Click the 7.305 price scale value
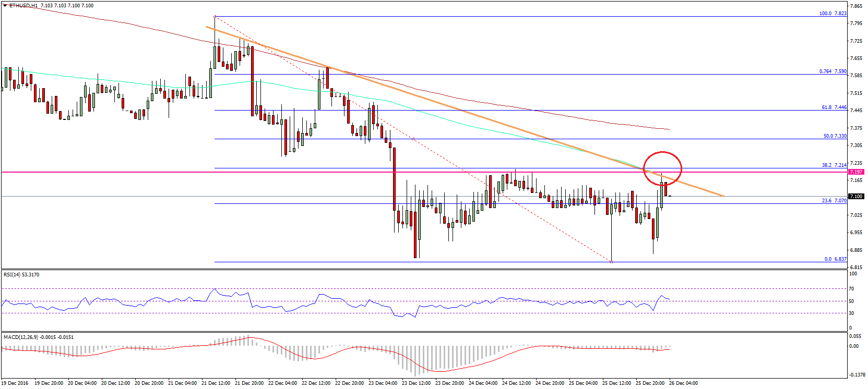Viewport: 868px width, 389px height. (856, 145)
